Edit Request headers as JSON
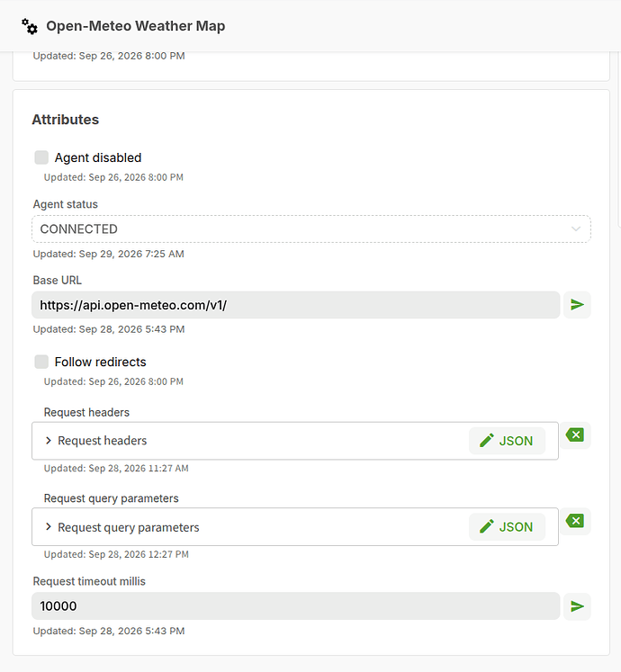The width and height of the screenshot is (621, 672). click(x=507, y=441)
